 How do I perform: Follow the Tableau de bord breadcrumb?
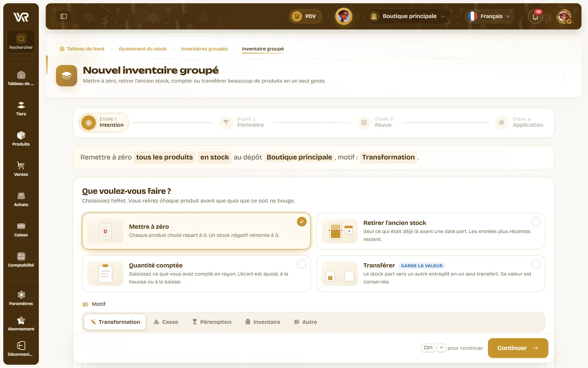[82, 49]
